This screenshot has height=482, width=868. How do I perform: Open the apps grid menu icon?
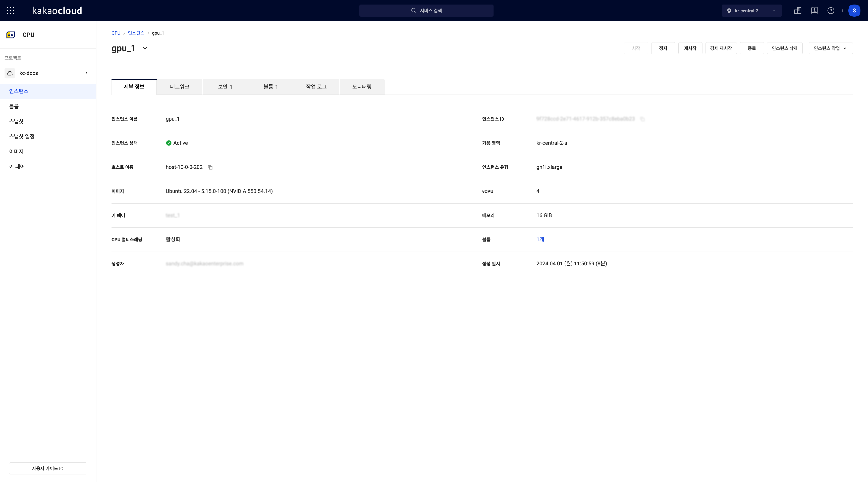[10, 10]
